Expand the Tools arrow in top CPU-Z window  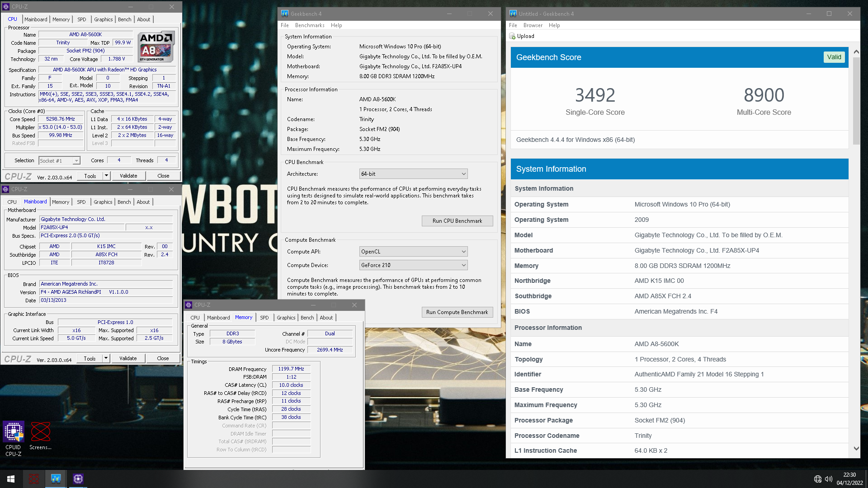pos(106,176)
